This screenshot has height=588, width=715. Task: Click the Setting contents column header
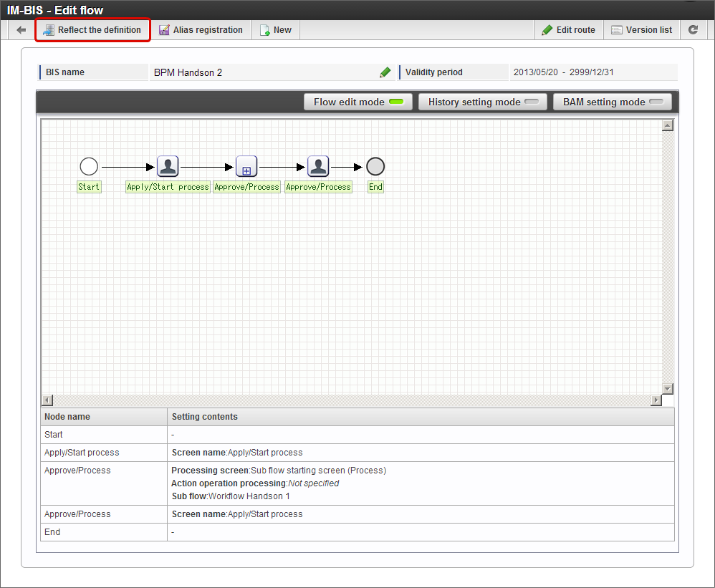(421, 417)
